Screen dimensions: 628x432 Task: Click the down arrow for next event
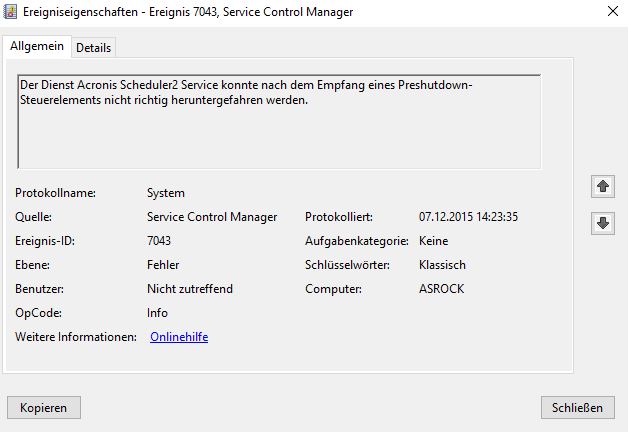(603, 224)
